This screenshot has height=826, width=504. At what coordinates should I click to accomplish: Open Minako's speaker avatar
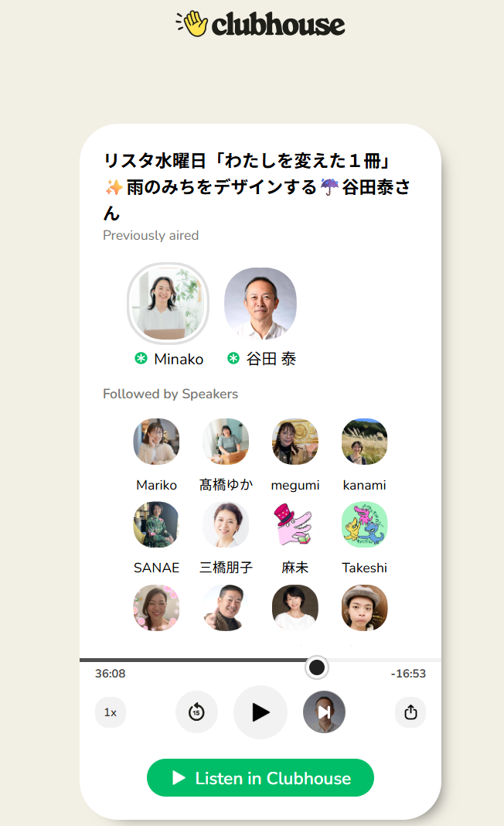click(168, 303)
